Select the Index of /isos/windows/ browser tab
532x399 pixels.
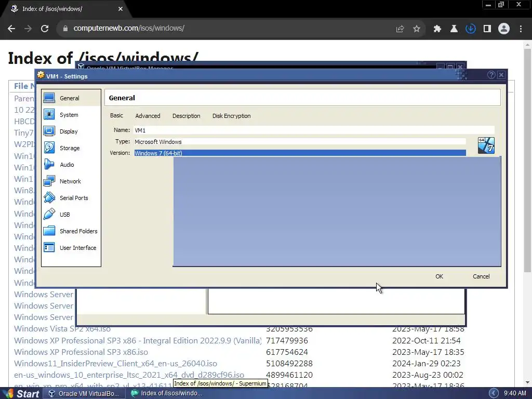pyautogui.click(x=65, y=9)
